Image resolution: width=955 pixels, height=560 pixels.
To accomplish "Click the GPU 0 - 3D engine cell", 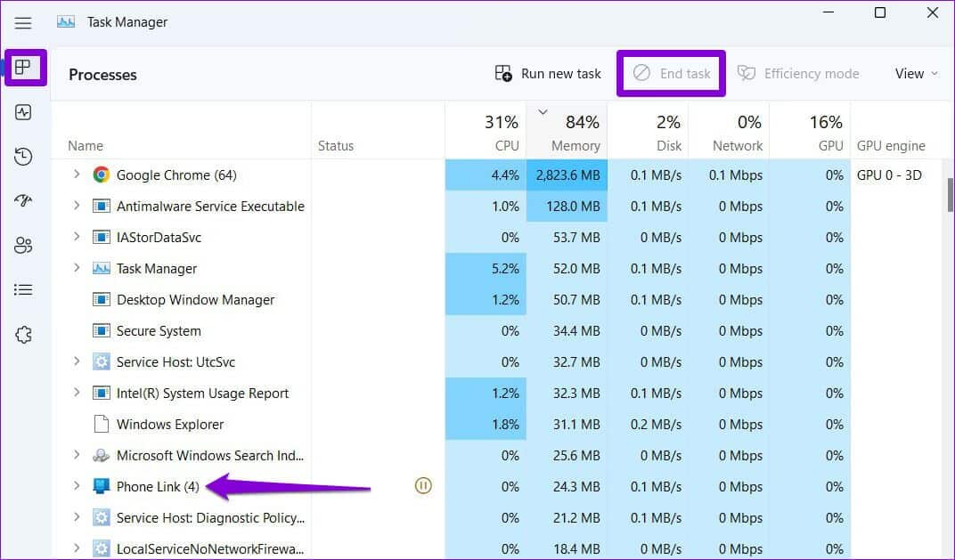I will coord(889,175).
